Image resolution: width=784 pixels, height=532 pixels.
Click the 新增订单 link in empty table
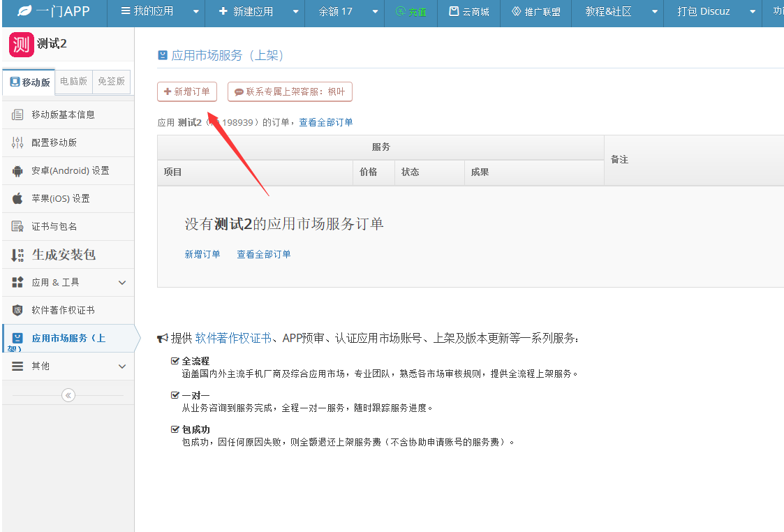(202, 255)
